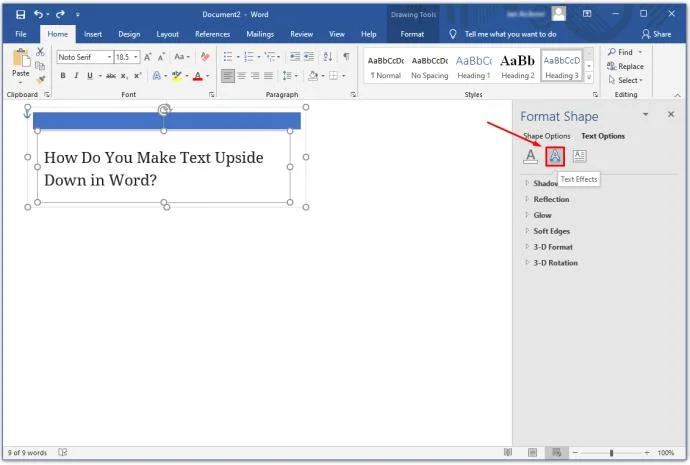
Task: Increase the paragraph indent
Action: click(309, 56)
